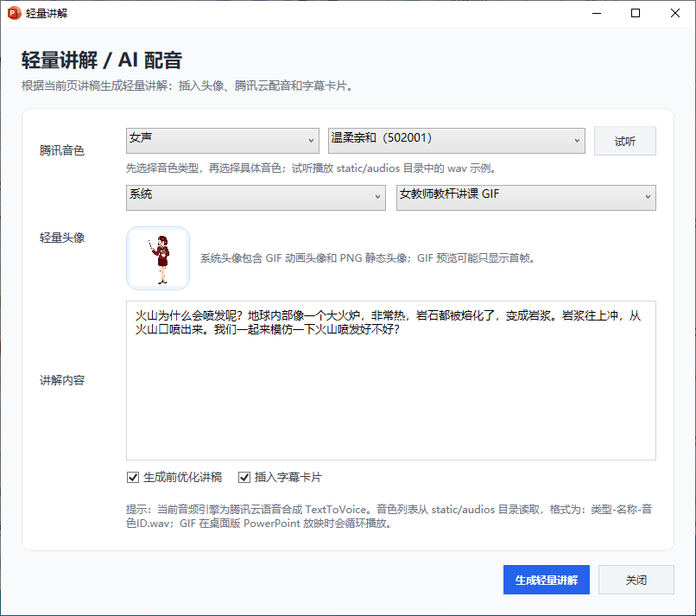This screenshot has height=616, width=696.
Task: Click the female teacher avatar preview thumbnail
Action: coord(158,258)
